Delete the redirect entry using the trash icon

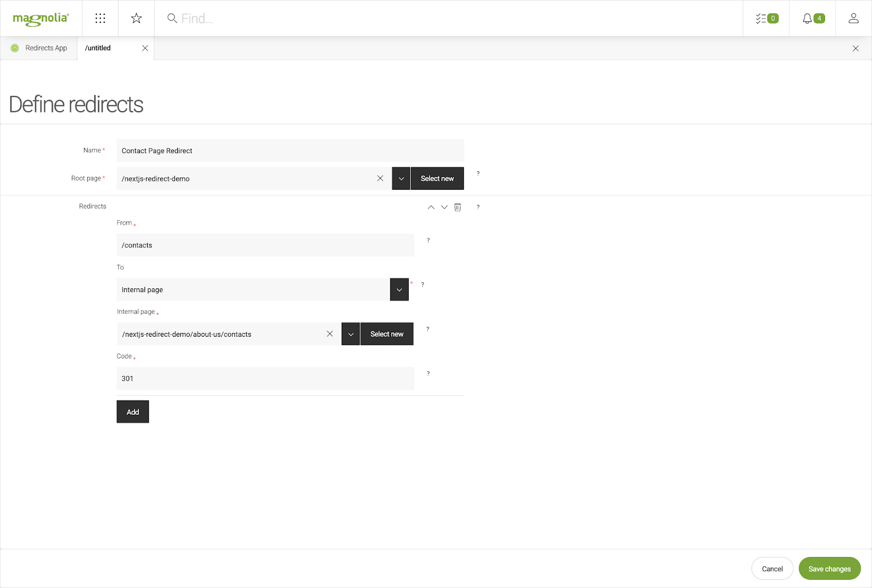pyautogui.click(x=458, y=207)
